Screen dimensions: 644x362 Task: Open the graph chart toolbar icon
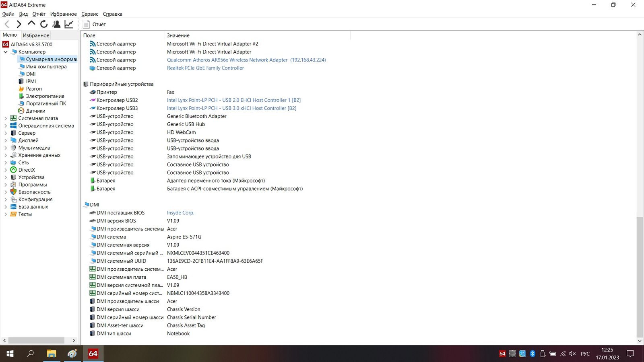click(x=69, y=24)
